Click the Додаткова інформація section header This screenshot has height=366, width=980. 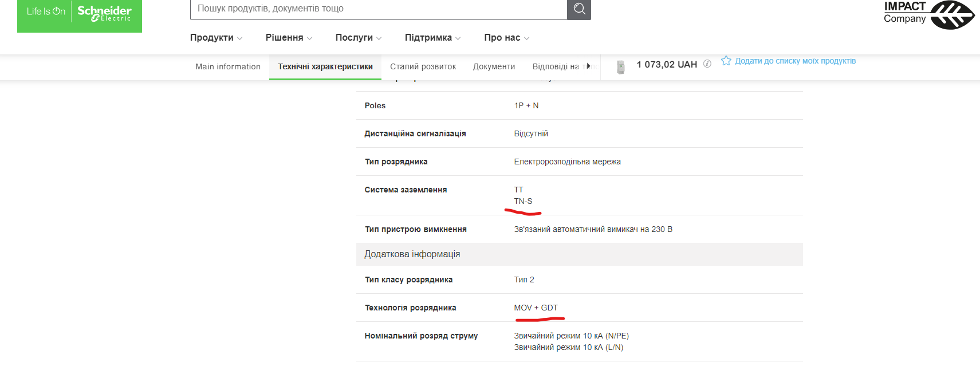click(580, 254)
